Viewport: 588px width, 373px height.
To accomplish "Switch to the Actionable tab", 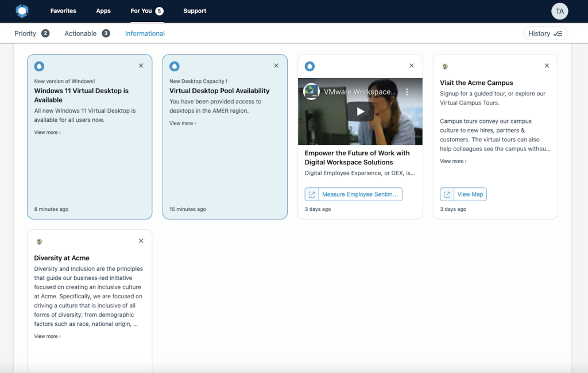I will (x=80, y=33).
